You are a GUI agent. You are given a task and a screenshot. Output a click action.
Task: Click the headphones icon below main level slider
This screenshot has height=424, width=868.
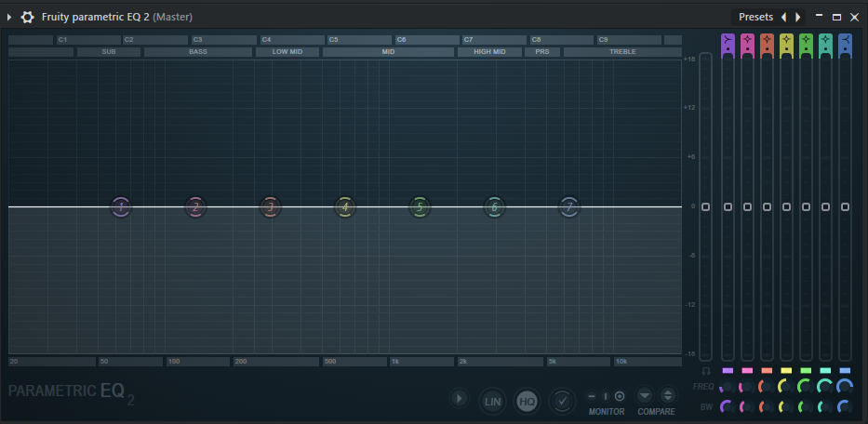(x=706, y=371)
